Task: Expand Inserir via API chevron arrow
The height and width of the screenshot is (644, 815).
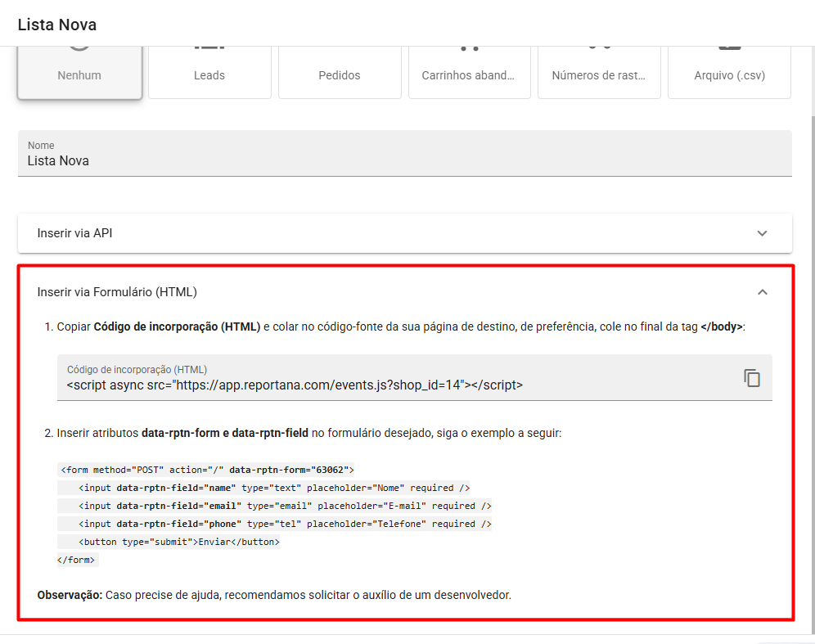Action: [762, 233]
